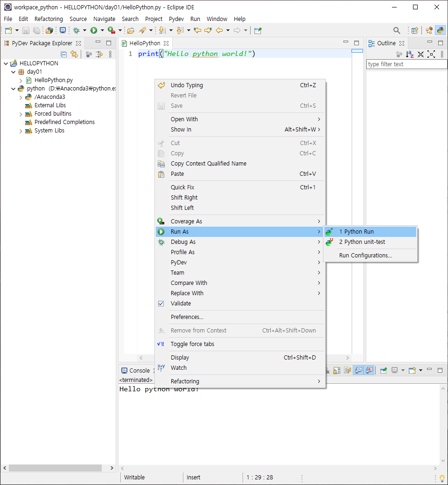The width and height of the screenshot is (448, 485).
Task: Open Run Configurations... from submenu
Action: pos(370,256)
